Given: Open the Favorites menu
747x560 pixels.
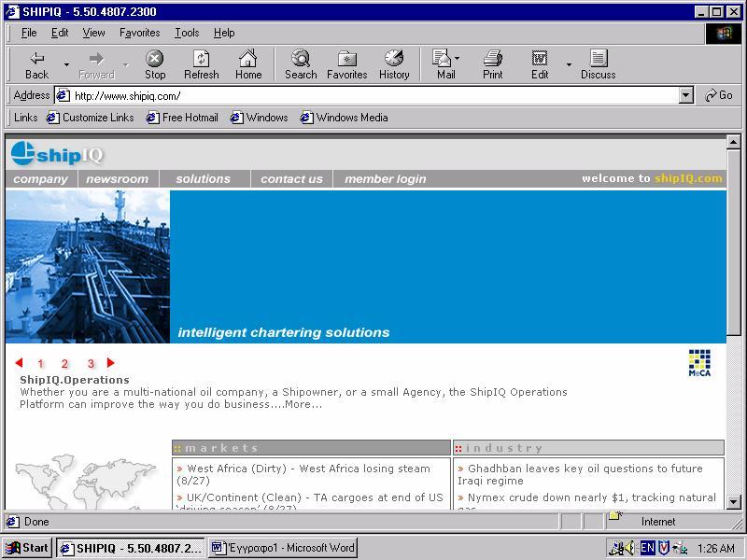Looking at the screenshot, I should pyautogui.click(x=139, y=33).
